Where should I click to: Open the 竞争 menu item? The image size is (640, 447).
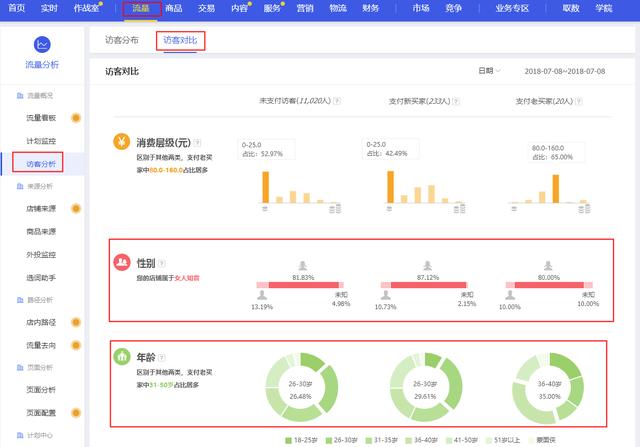point(453,8)
